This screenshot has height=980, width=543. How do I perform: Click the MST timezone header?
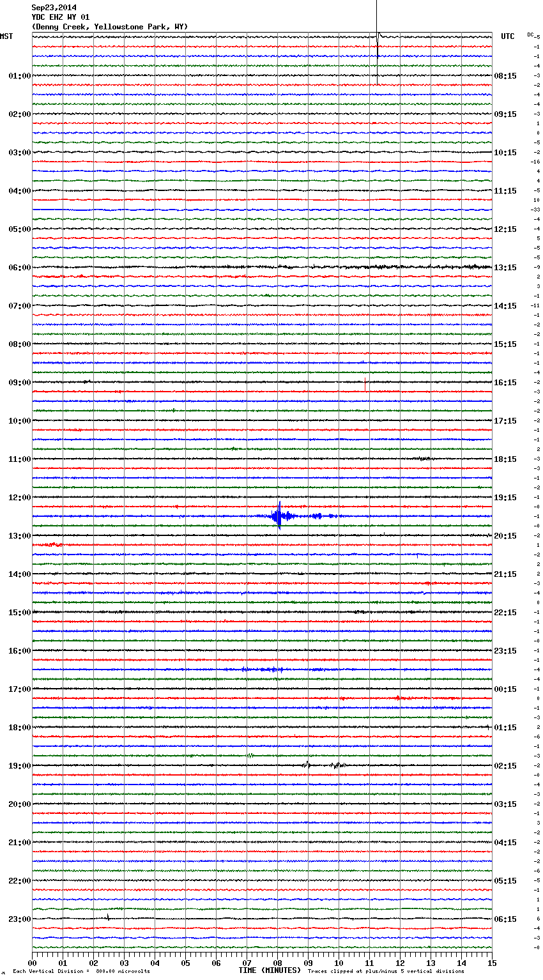(6, 36)
